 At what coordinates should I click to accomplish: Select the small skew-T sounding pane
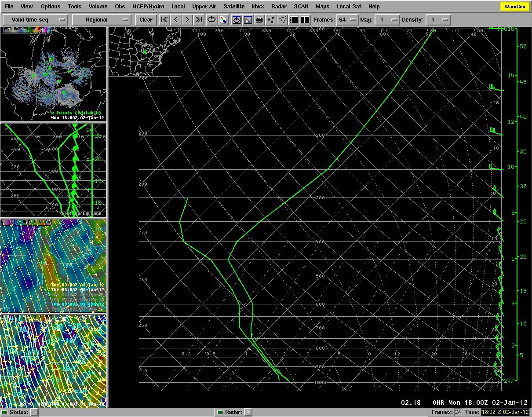[x=53, y=170]
